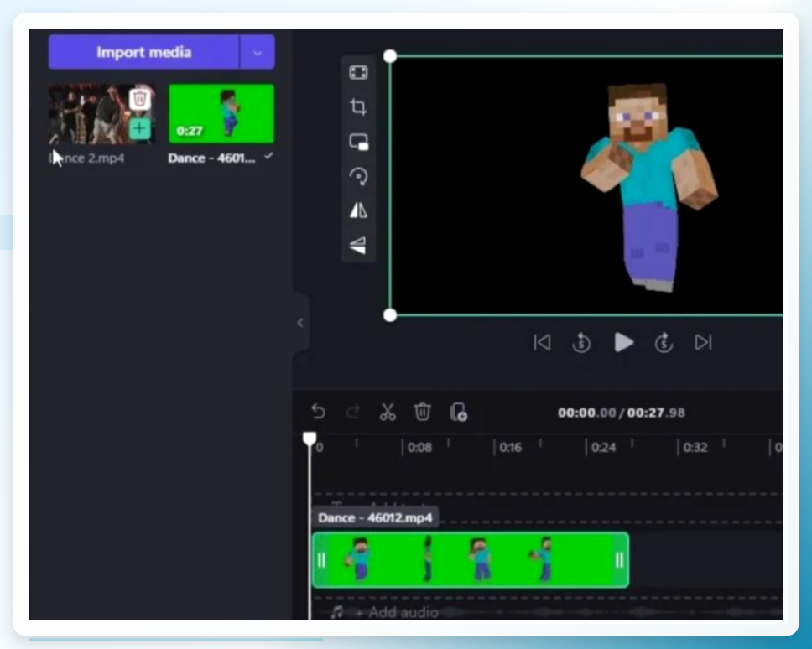Click the 0:27 duration badge on the thumbnail

pyautogui.click(x=190, y=131)
